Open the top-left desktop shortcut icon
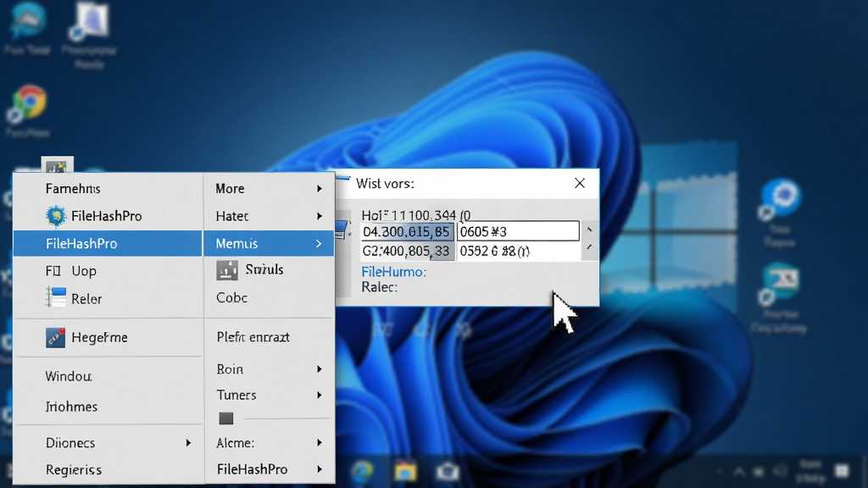868x488 pixels. [28, 20]
